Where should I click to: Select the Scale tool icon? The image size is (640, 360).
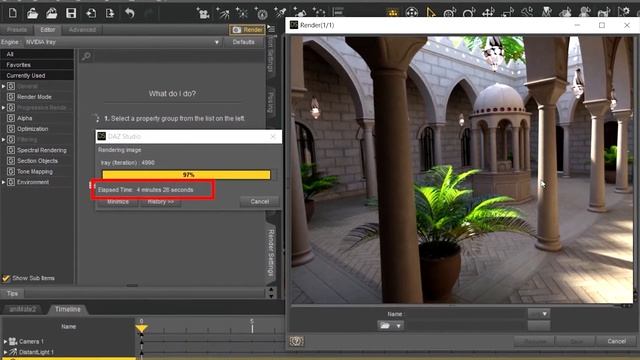tap(507, 13)
